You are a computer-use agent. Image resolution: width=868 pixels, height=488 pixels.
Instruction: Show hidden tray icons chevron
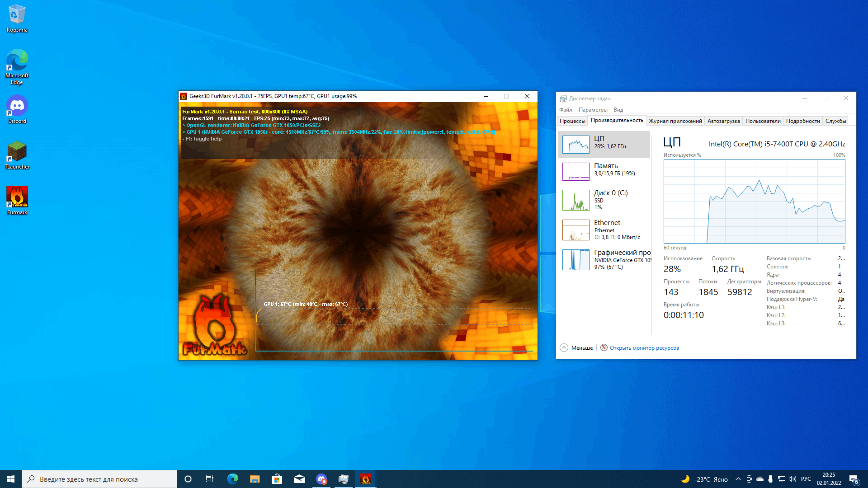point(738,479)
